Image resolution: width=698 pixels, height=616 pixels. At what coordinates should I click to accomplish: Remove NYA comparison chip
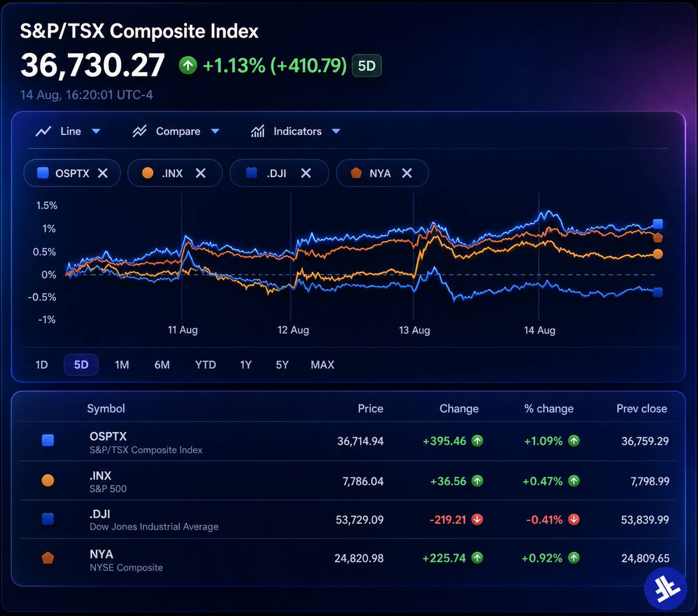[407, 173]
